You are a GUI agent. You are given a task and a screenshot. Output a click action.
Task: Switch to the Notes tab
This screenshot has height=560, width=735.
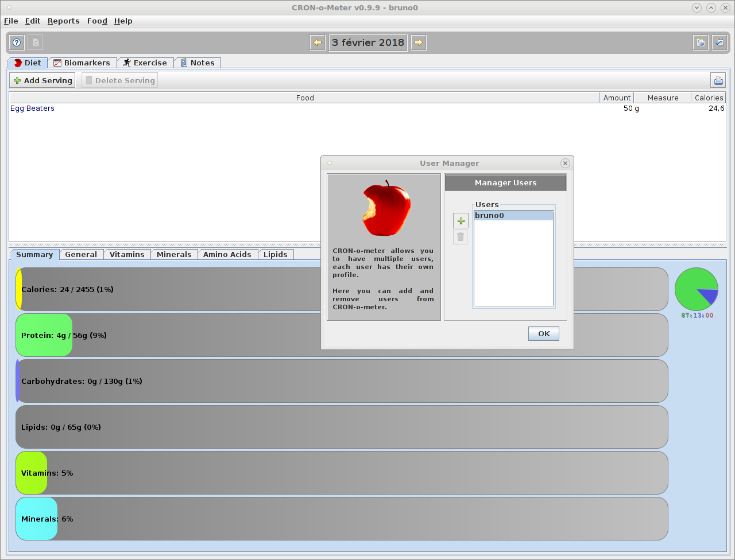point(198,63)
